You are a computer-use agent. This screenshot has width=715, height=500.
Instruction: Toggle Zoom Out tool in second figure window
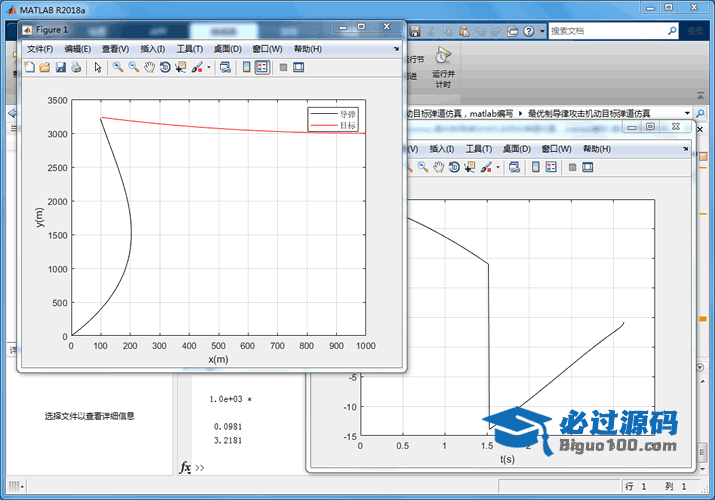tap(423, 167)
